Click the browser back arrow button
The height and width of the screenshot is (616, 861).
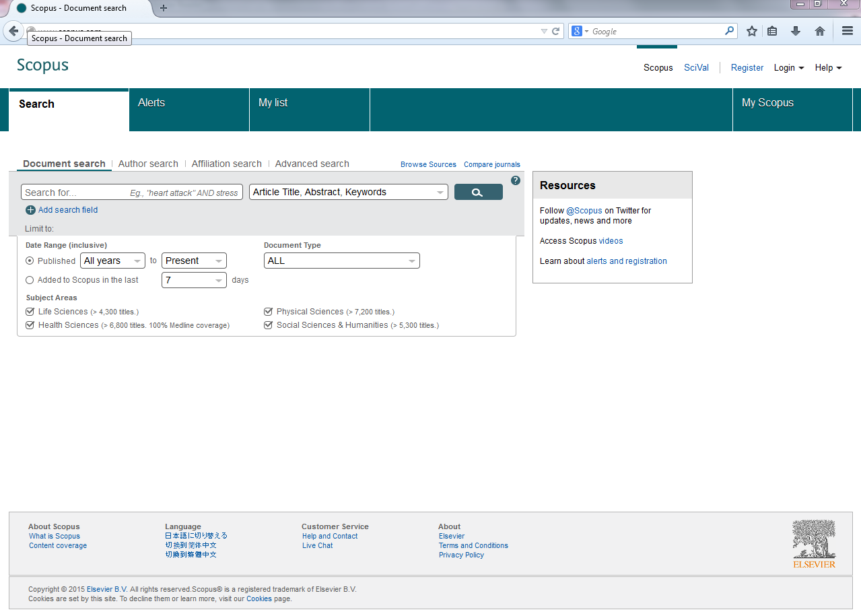click(13, 31)
